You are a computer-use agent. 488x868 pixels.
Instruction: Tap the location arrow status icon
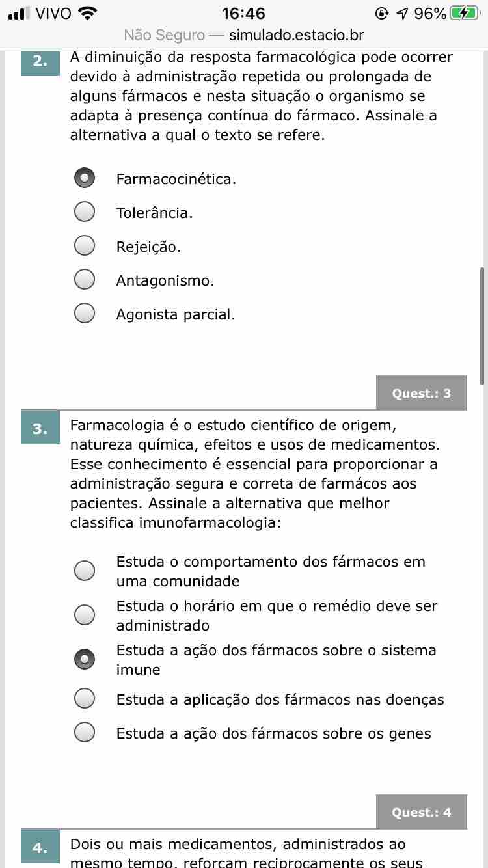(x=402, y=14)
